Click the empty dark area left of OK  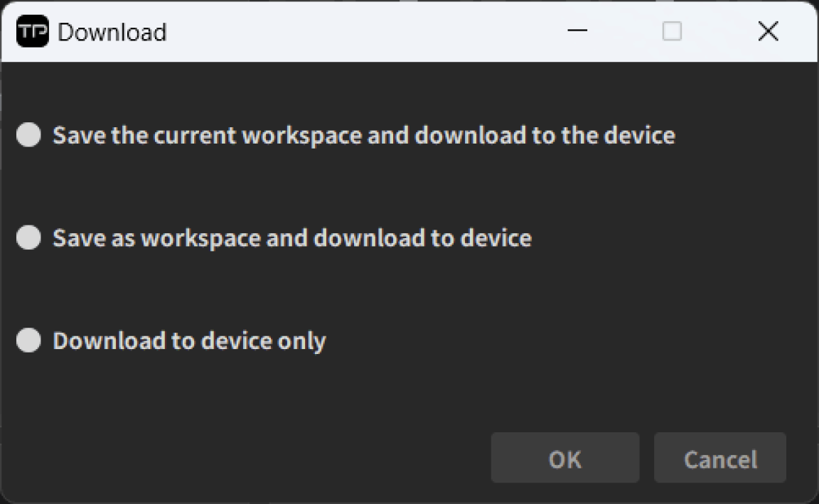[249, 459]
